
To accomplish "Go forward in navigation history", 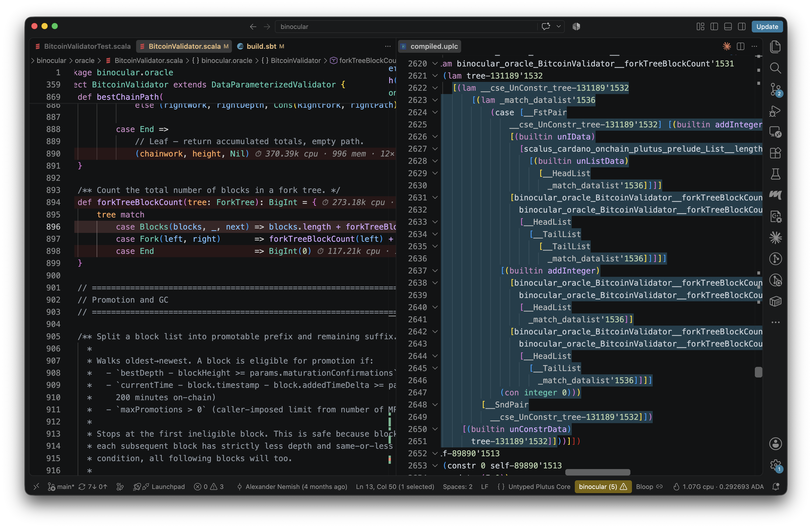I will (x=267, y=27).
